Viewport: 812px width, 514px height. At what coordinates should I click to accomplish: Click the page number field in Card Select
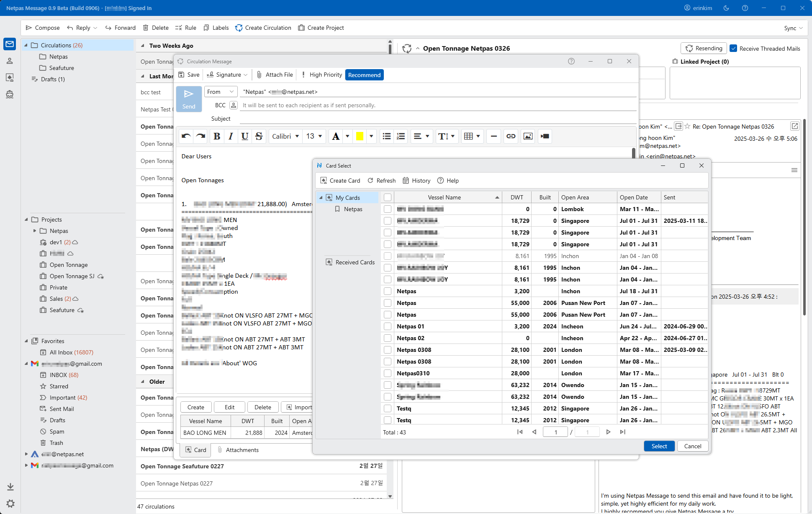[555, 432]
